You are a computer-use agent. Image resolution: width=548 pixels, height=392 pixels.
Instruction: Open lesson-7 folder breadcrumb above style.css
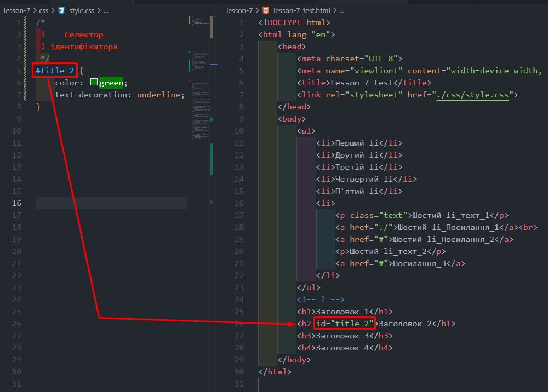pos(17,11)
